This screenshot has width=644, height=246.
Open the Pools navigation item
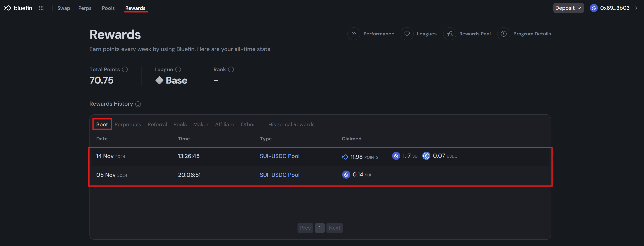pyautogui.click(x=108, y=8)
